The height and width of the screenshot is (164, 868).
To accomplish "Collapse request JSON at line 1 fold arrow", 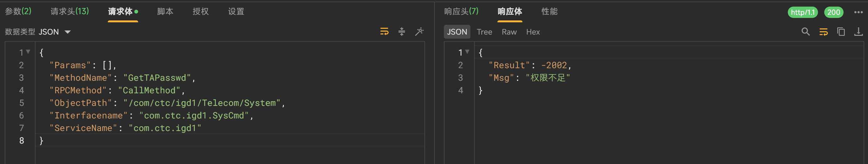I will [28, 52].
